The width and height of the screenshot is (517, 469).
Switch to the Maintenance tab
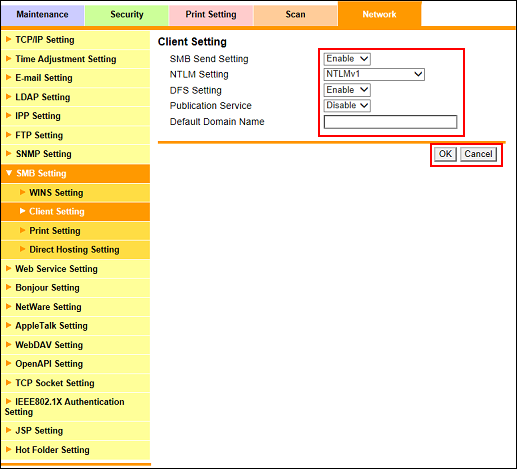42,14
